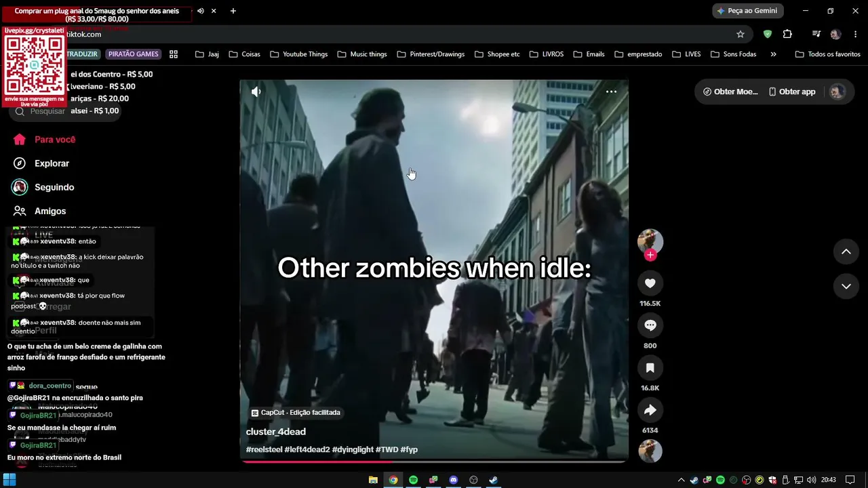Open the Chrome profile avatar
This screenshot has width=868, height=488.
(835, 34)
